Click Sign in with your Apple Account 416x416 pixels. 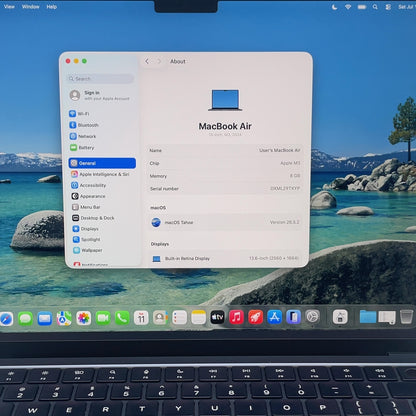(101, 95)
